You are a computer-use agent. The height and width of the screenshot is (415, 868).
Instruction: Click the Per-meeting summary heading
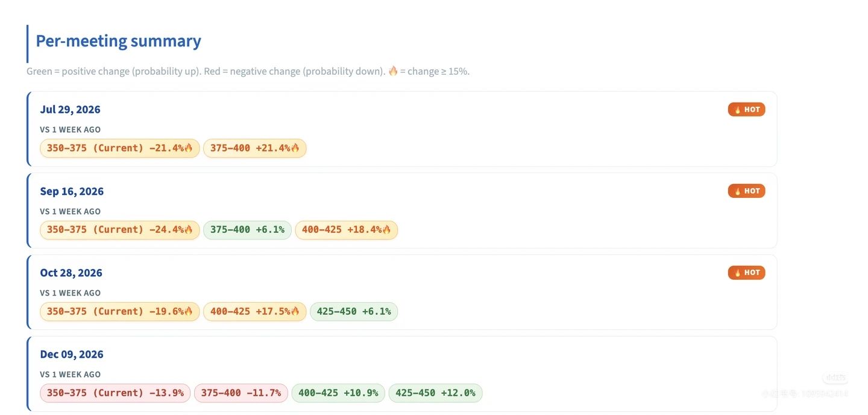click(x=118, y=41)
